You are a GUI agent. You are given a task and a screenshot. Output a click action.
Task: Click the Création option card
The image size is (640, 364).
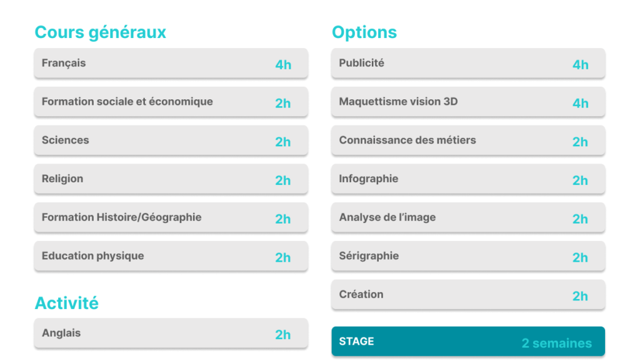(x=468, y=295)
